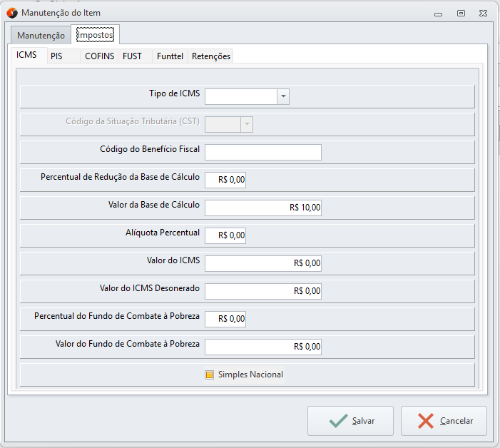Switch to the Manutenção tab
This screenshot has width=500, height=448.
[41, 35]
